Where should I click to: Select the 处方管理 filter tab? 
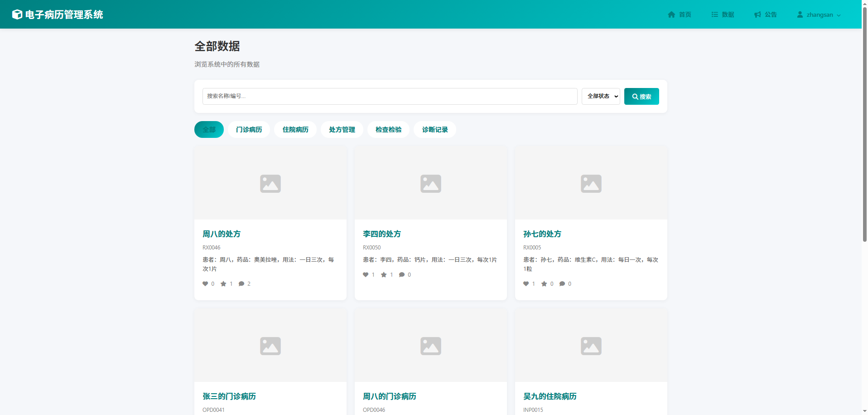(342, 129)
